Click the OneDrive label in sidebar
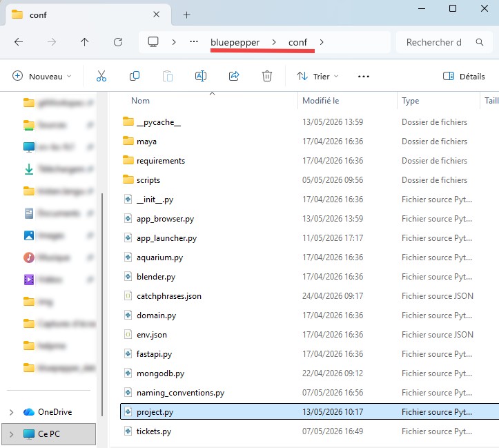 [55, 411]
